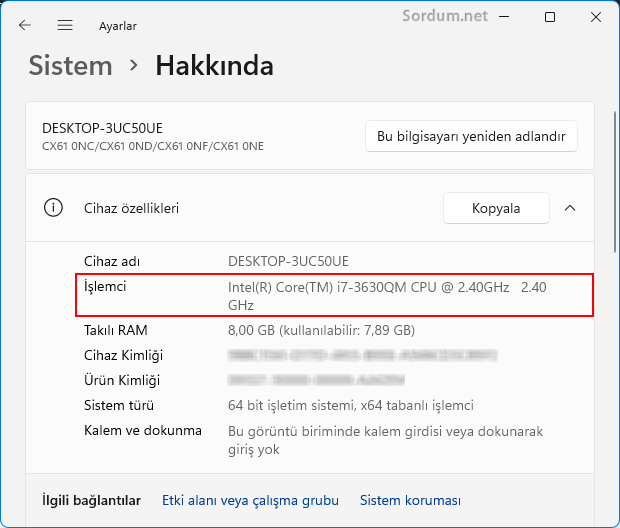620x528 pixels.
Task: Click the info icon beside Cihaz özellikleri
Action: point(53,208)
